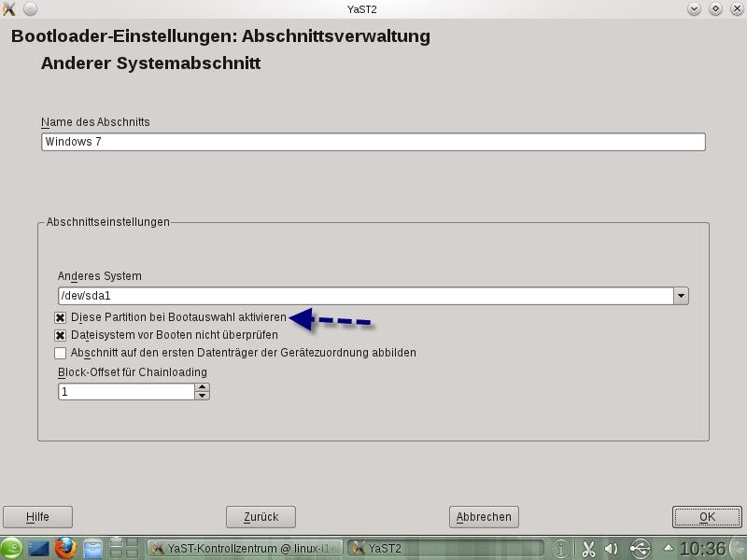Enable 'Abschnitt auf den ersten Datenträger' option
747x560 pixels.
62,353
